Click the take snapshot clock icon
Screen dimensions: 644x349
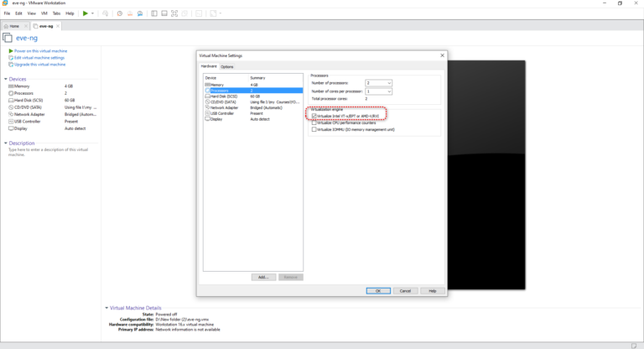(x=119, y=13)
